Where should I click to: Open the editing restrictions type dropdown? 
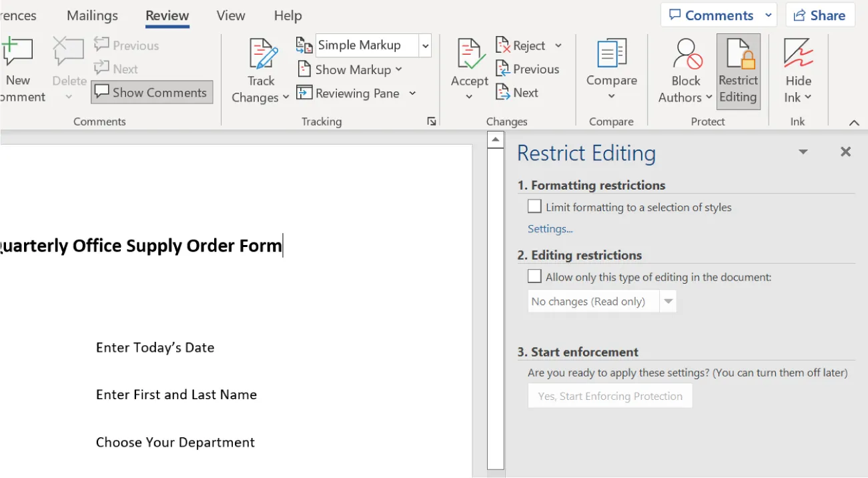pyautogui.click(x=668, y=301)
